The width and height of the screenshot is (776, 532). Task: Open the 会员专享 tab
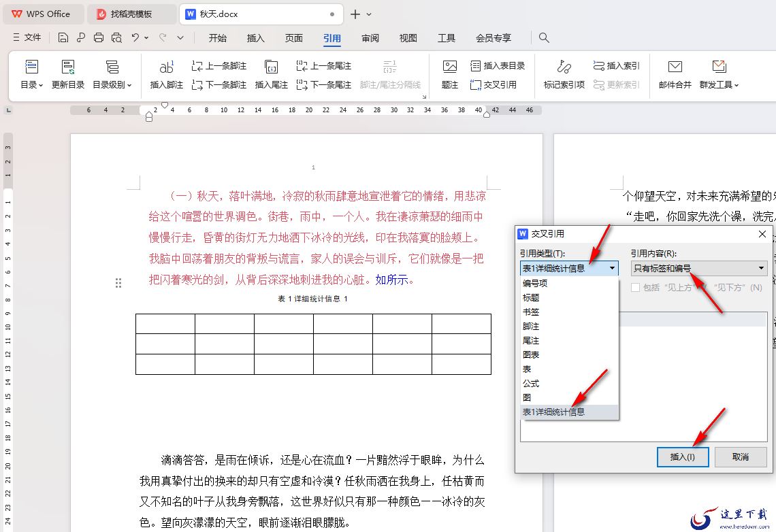pyautogui.click(x=494, y=38)
